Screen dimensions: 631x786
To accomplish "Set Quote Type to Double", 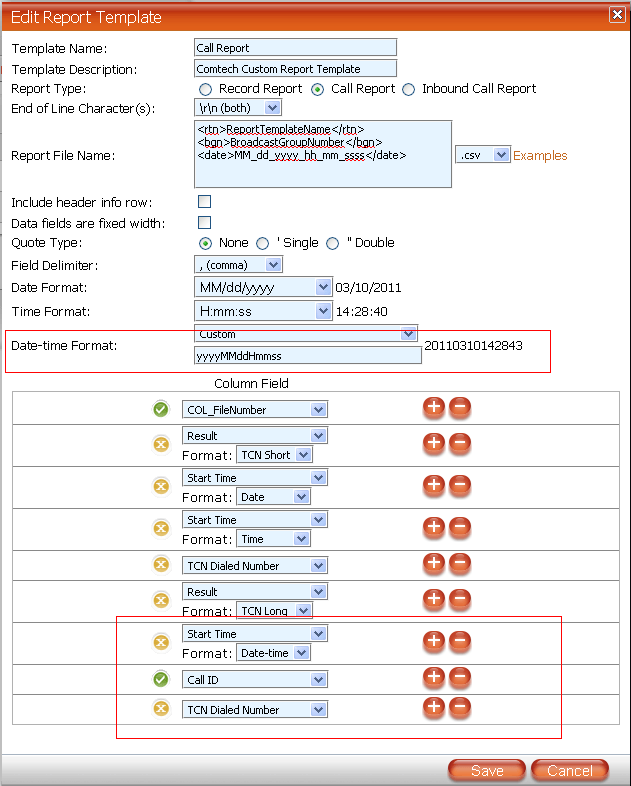I will (332, 244).
